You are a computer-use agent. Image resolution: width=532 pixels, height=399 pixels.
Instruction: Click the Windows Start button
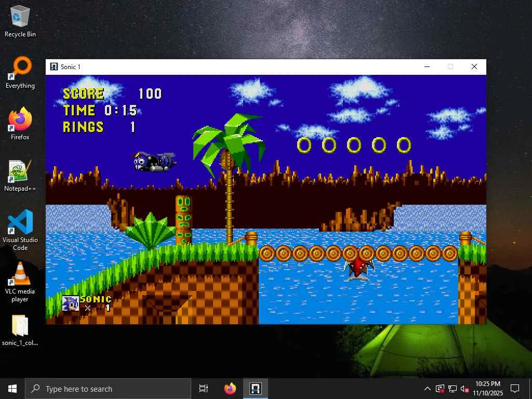click(12, 389)
